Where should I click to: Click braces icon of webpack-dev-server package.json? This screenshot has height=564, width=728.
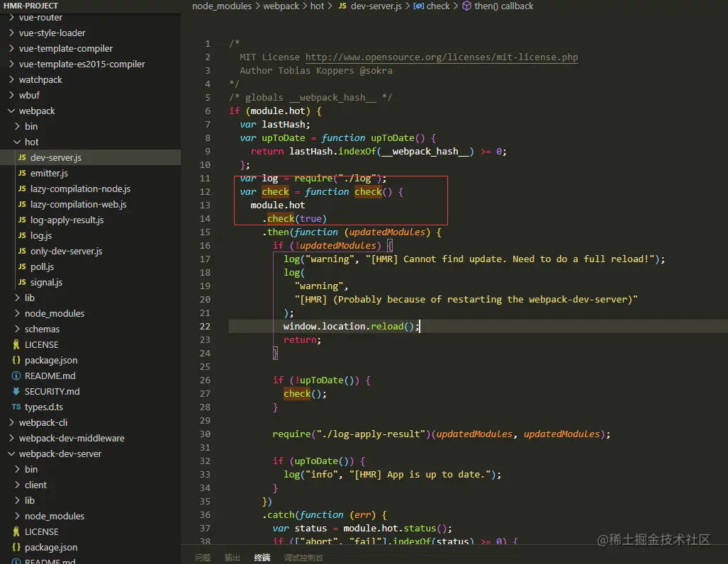pos(16,547)
